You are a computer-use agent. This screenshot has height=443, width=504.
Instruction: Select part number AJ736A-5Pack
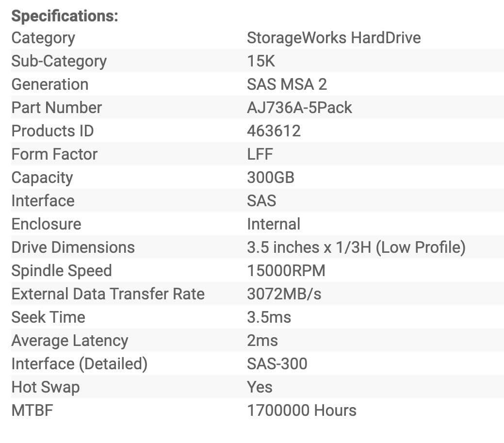(x=299, y=108)
